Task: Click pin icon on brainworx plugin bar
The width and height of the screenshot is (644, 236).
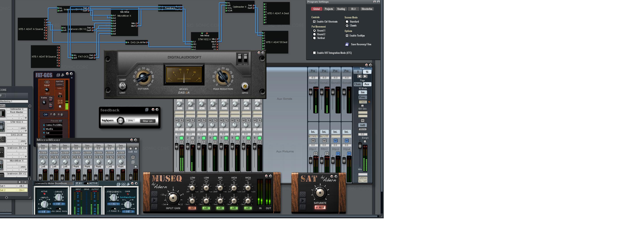Action: (x=128, y=184)
